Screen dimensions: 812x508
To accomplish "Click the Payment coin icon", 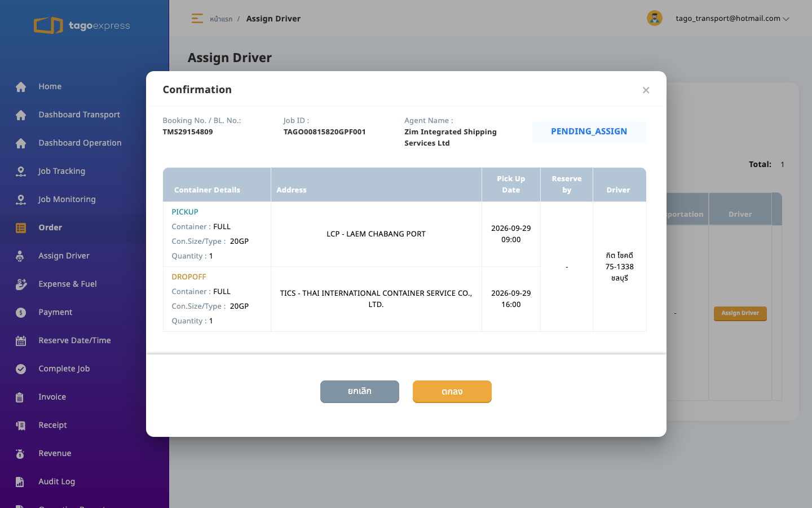I will [x=21, y=313].
